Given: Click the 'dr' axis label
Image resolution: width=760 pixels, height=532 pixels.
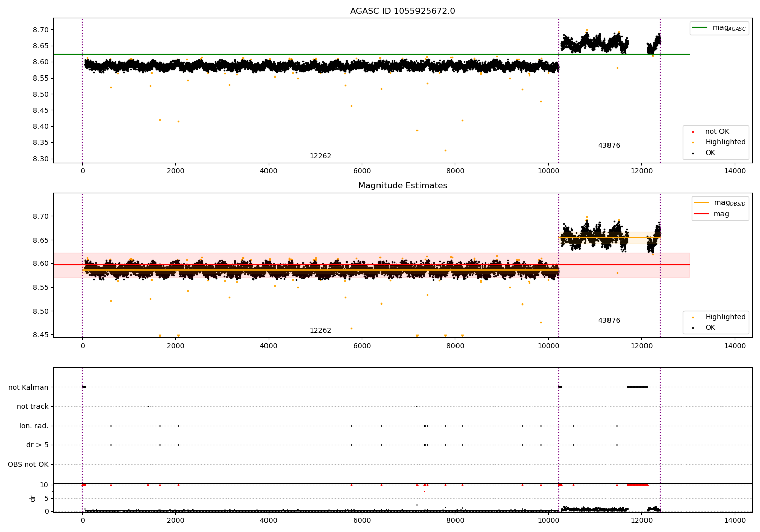Looking at the screenshot, I should (33, 498).
